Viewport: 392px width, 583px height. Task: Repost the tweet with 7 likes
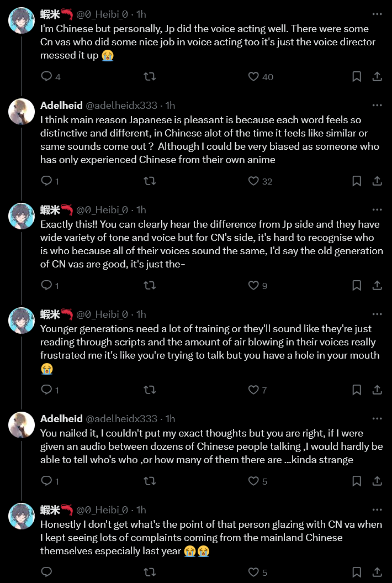pyautogui.click(x=150, y=390)
